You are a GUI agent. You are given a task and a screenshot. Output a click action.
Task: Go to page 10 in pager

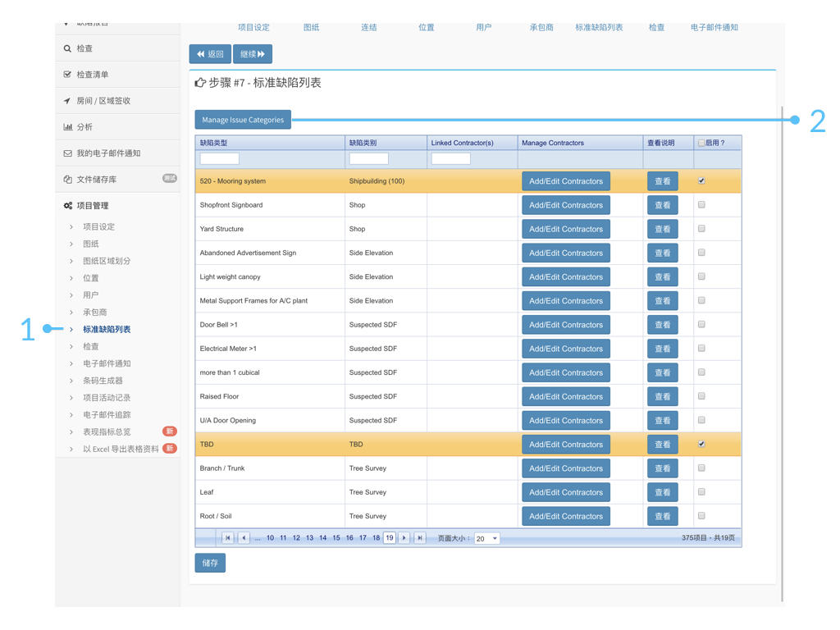click(270, 538)
